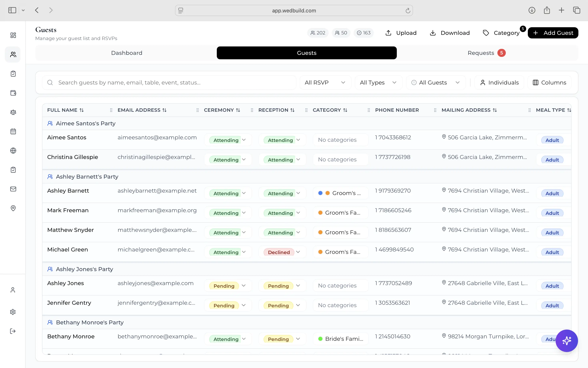Open Jennifer Gentry ceremony Pending dropdown
588x368 pixels.
(x=228, y=306)
